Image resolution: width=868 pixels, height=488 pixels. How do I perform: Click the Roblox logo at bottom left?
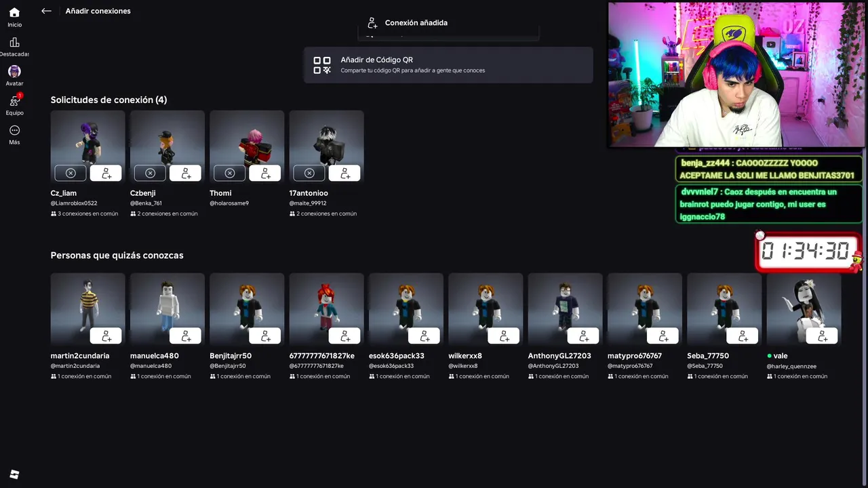point(14,474)
